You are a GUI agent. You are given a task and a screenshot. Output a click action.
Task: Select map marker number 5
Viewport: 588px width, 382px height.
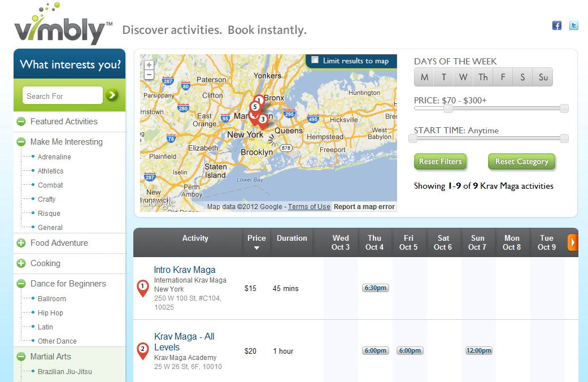(x=255, y=108)
